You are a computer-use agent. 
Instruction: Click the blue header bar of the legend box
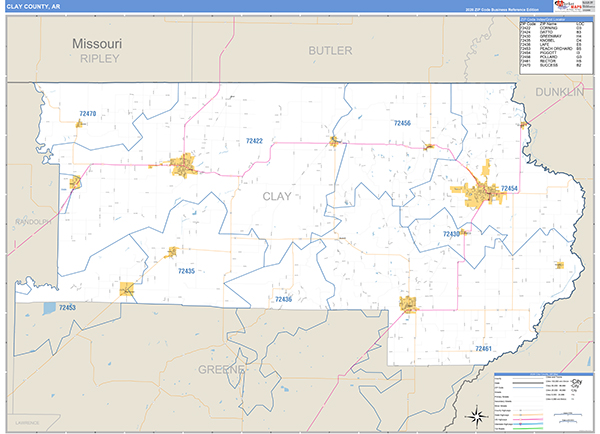coord(544,374)
